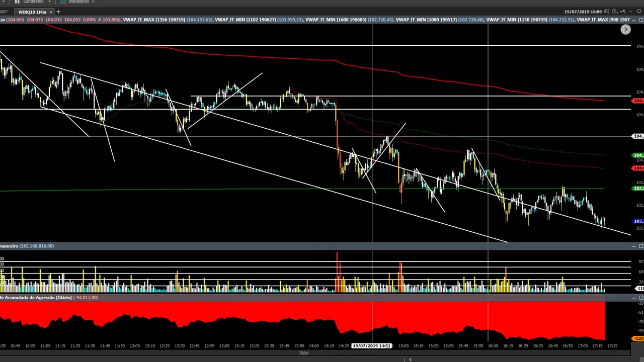Click the VWAP_IT_MIN [1102 190627] indicator label
Screen dimensions: 644x362
(x=245, y=20)
